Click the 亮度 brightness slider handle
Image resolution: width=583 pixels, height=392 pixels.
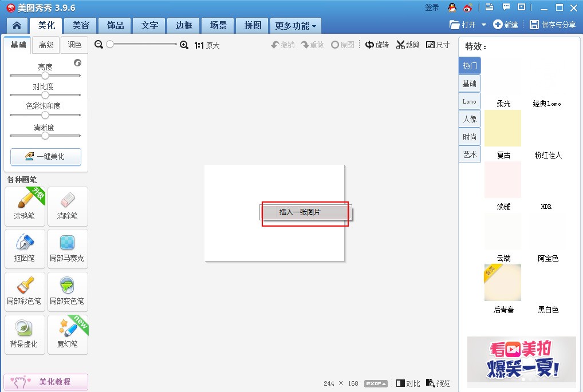point(45,76)
